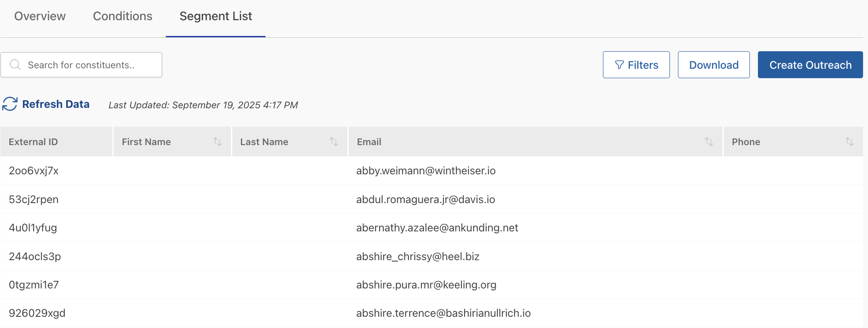This screenshot has width=868, height=328.
Task: Select external ID 244ocls3p
Action: [x=35, y=257]
